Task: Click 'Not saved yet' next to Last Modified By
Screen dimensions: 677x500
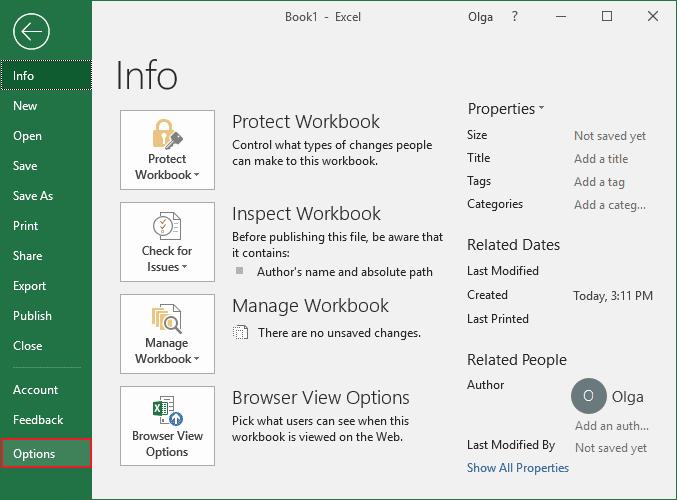Action: (611, 448)
